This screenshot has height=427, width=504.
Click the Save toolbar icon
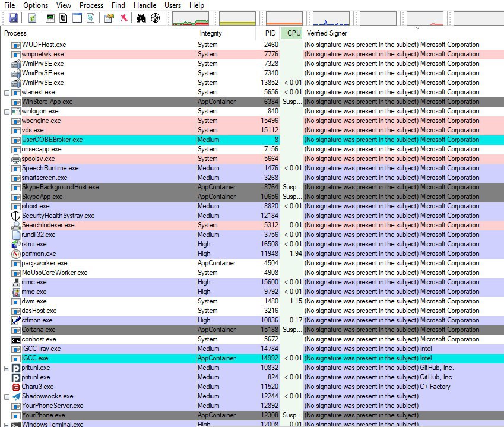tap(13, 18)
